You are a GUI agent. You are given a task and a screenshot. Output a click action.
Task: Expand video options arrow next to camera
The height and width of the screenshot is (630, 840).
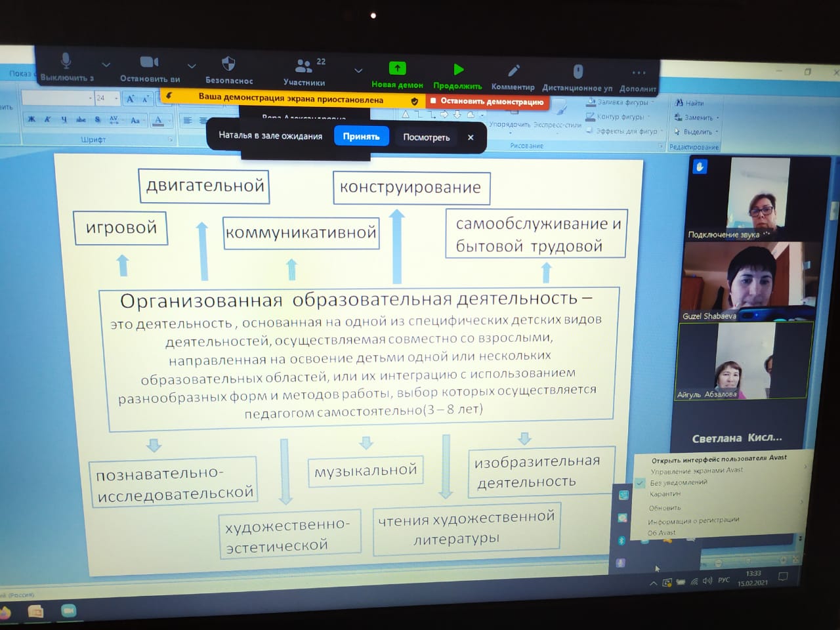coord(191,66)
